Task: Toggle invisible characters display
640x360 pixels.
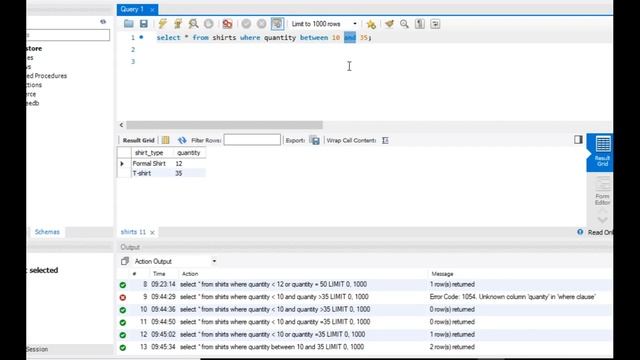Action: click(x=420, y=24)
